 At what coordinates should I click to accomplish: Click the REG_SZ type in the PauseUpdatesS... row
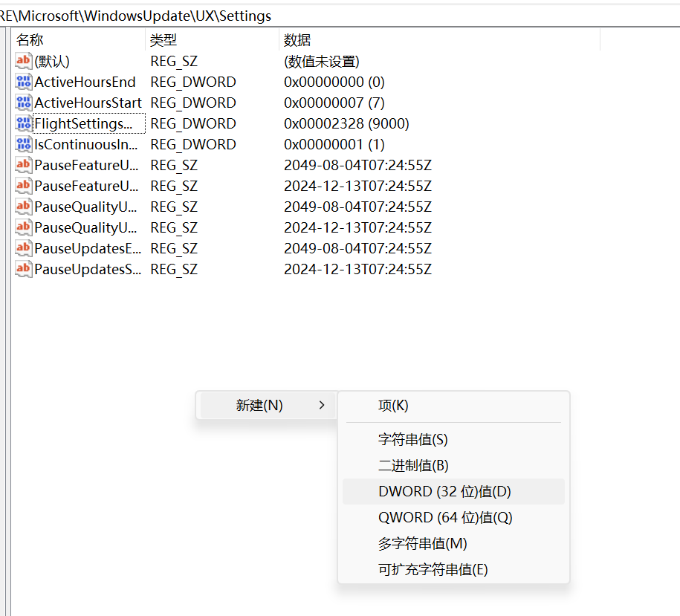(174, 269)
